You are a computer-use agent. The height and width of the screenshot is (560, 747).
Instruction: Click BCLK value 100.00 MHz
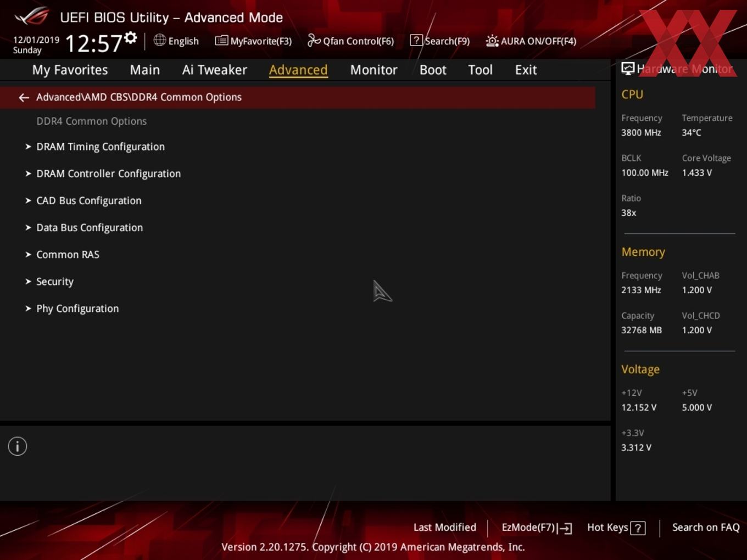(645, 172)
